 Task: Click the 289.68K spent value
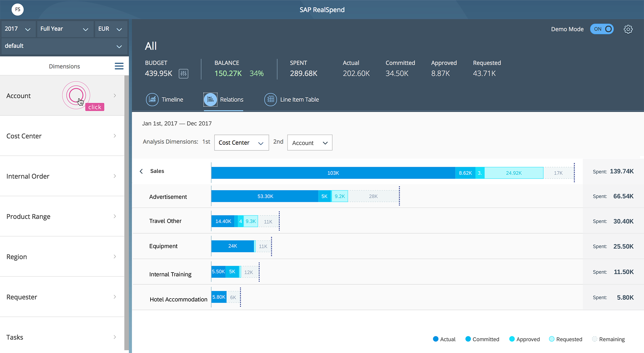click(x=303, y=74)
